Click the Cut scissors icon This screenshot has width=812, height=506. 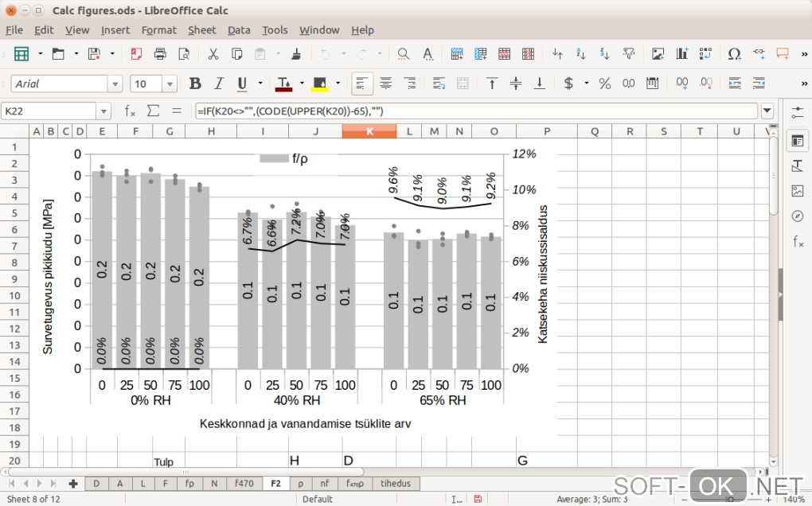[213, 54]
